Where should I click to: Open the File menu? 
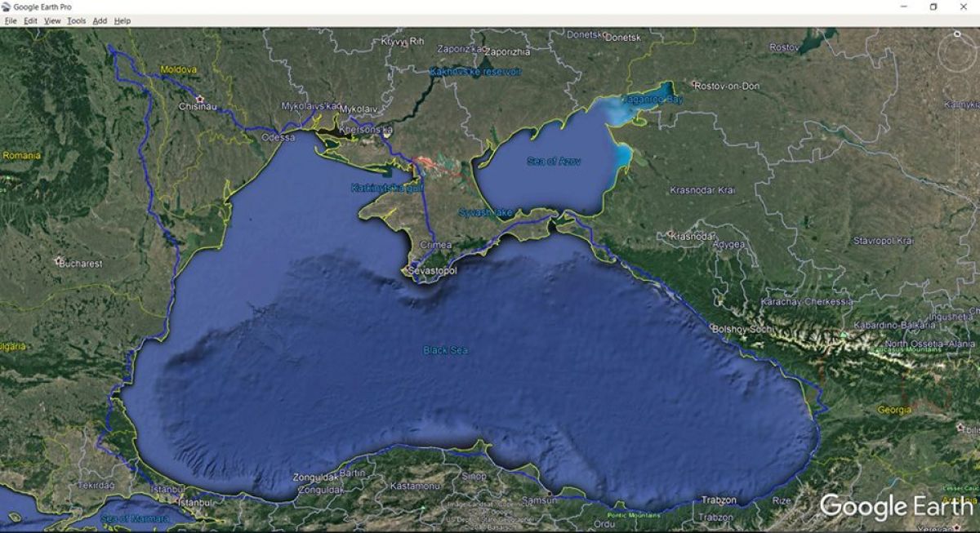11,20
